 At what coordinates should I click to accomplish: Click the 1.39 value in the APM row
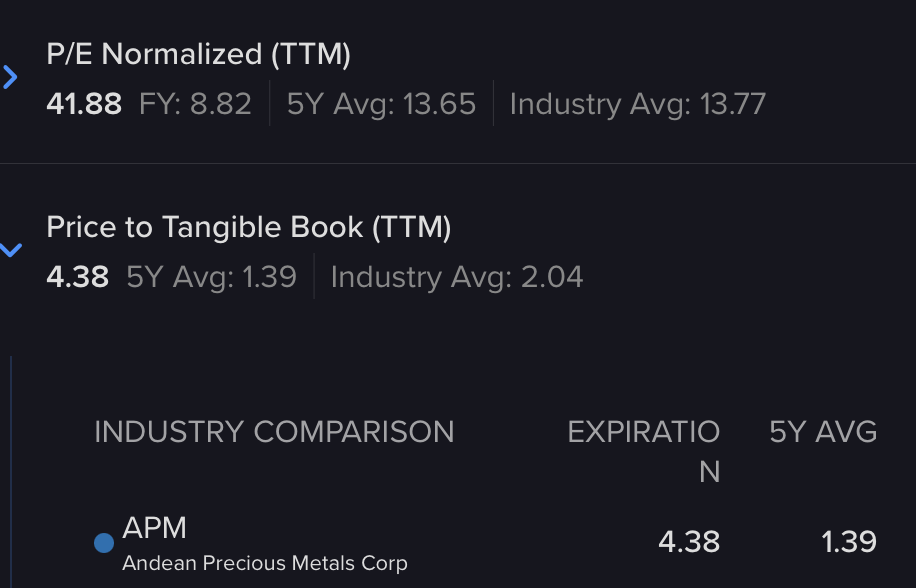849,542
